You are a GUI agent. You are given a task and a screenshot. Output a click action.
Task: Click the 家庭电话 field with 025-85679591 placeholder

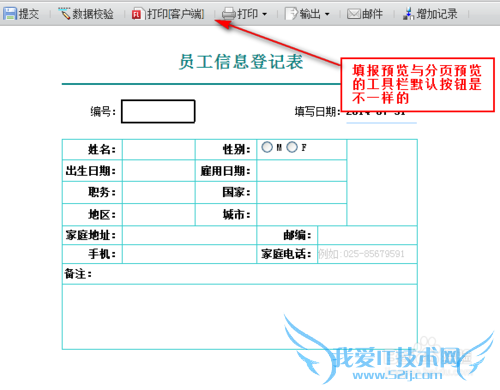[x=367, y=254]
